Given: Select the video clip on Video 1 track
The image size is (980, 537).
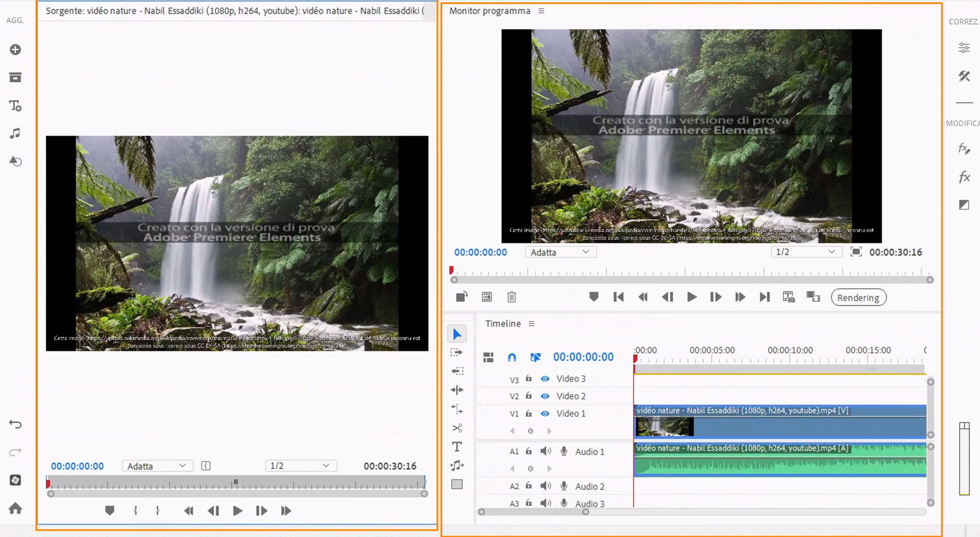Looking at the screenshot, I should tap(780, 422).
